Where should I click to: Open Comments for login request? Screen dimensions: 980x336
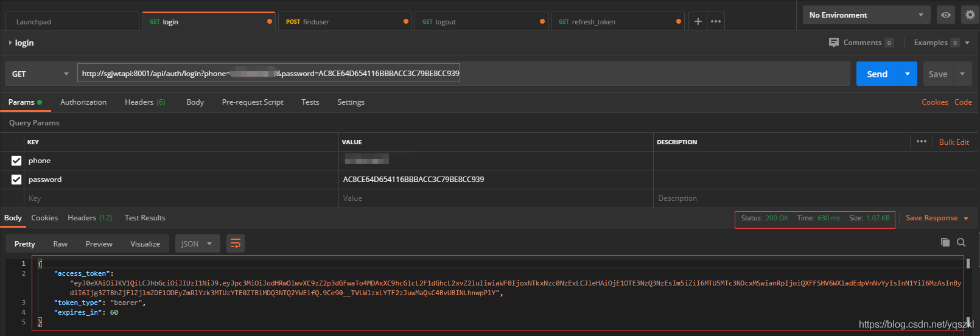pos(861,43)
